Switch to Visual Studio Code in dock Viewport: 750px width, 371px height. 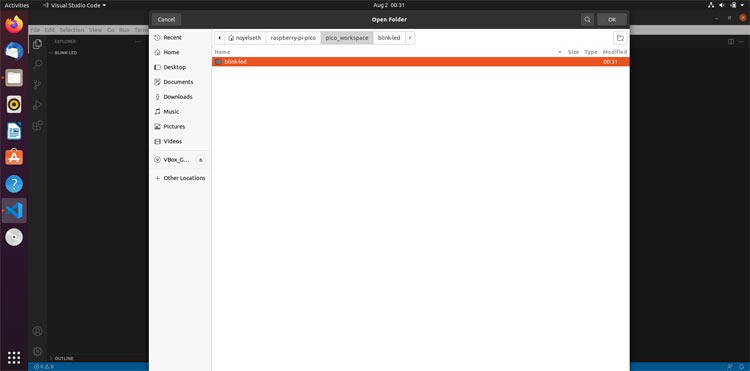(14, 210)
